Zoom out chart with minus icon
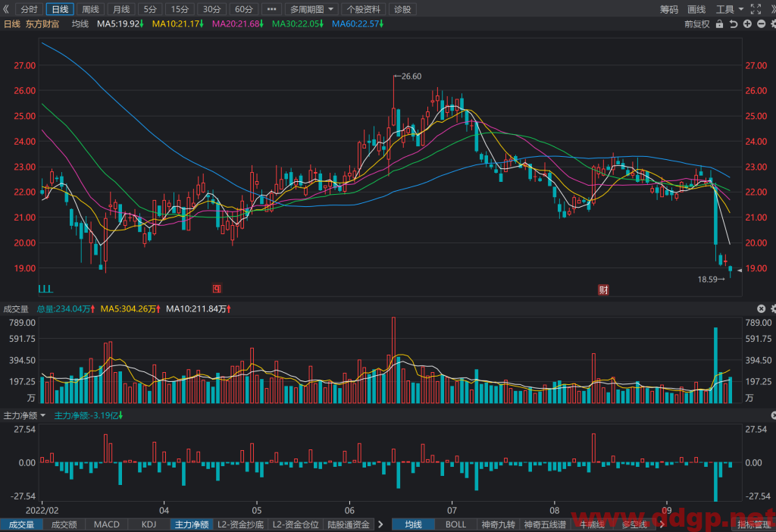The image size is (776, 532). (761, 24)
